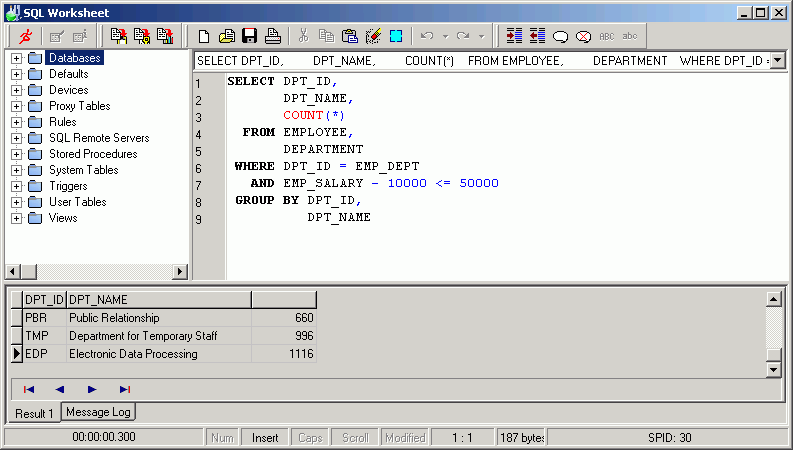Viewport: 793px width, 450px height.
Task: Expand the Stored Procedures node
Action: (x=16, y=154)
